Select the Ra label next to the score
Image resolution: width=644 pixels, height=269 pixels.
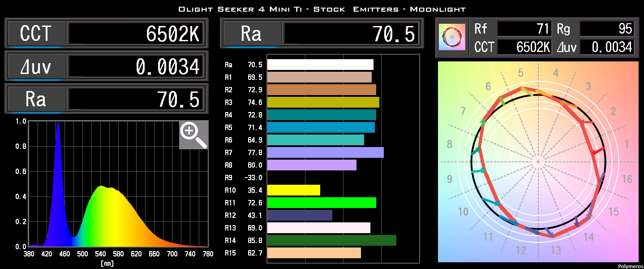pyautogui.click(x=252, y=33)
